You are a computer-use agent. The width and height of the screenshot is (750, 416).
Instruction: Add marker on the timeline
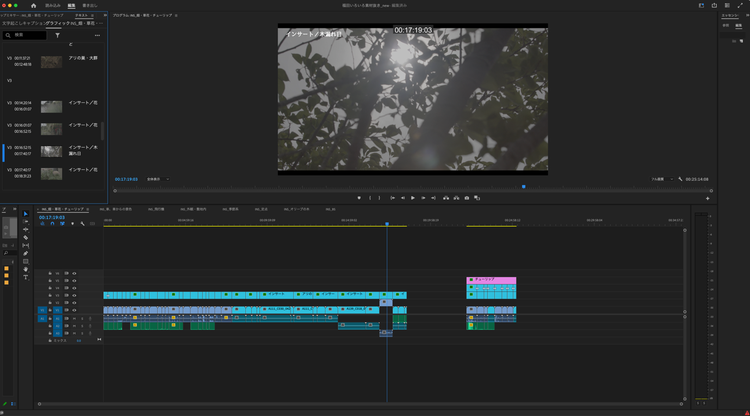pos(72,224)
